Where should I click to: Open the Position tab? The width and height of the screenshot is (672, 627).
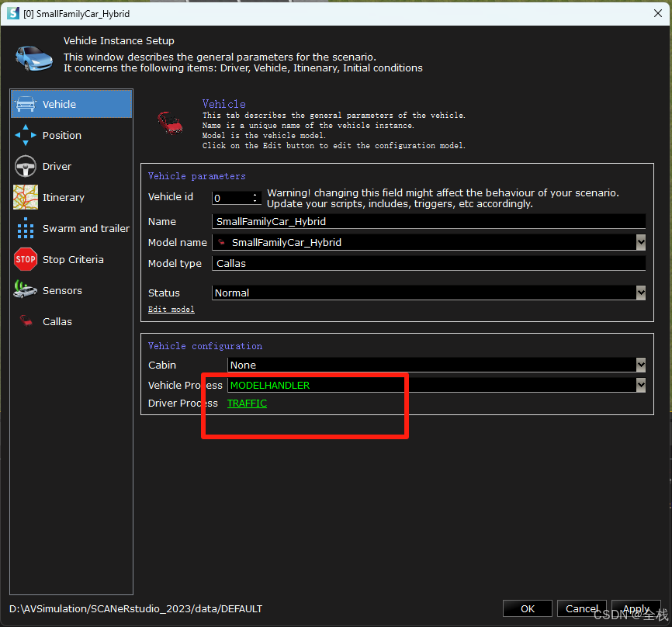coord(71,136)
